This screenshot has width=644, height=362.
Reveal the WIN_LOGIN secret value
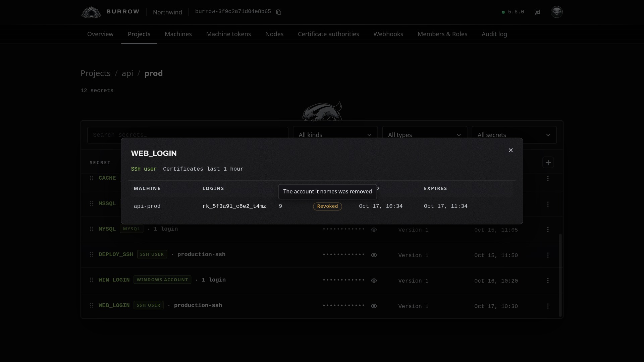[374, 281]
